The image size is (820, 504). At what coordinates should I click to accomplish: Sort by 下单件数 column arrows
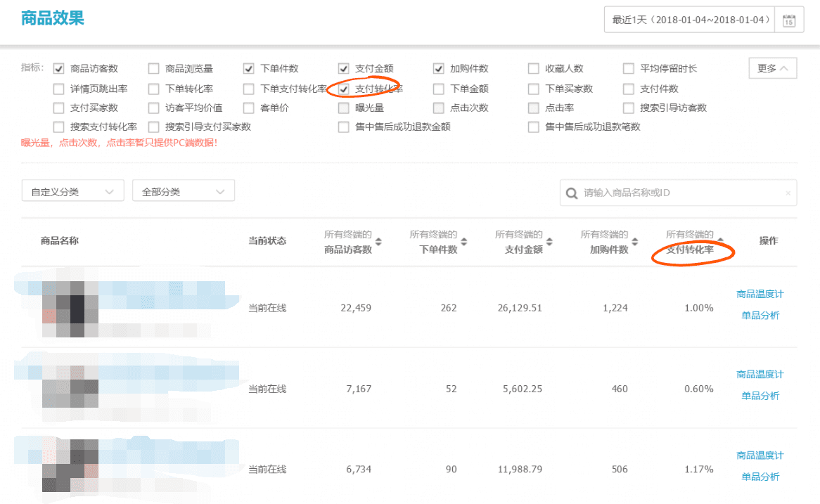tap(464, 242)
